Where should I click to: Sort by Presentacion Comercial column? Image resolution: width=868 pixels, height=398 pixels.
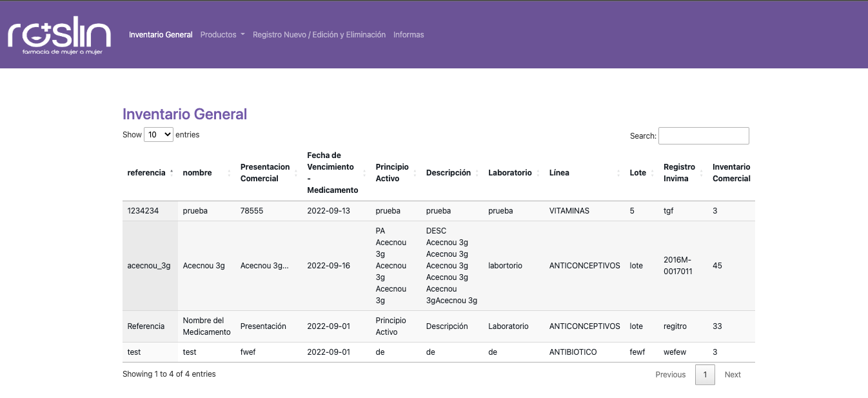[x=264, y=173]
